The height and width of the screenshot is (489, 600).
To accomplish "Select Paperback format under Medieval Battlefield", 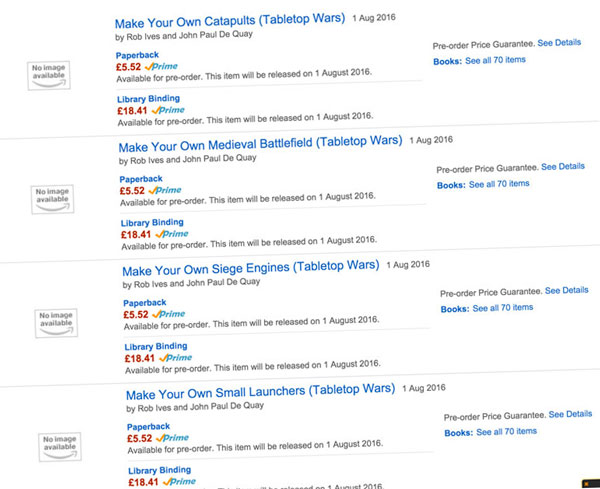I will 141,179.
